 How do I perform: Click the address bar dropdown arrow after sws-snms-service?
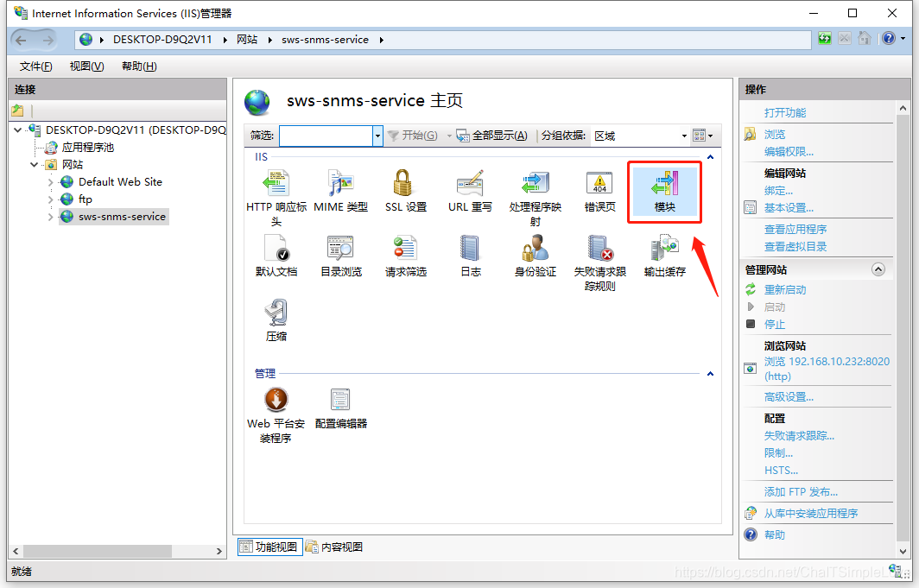382,40
